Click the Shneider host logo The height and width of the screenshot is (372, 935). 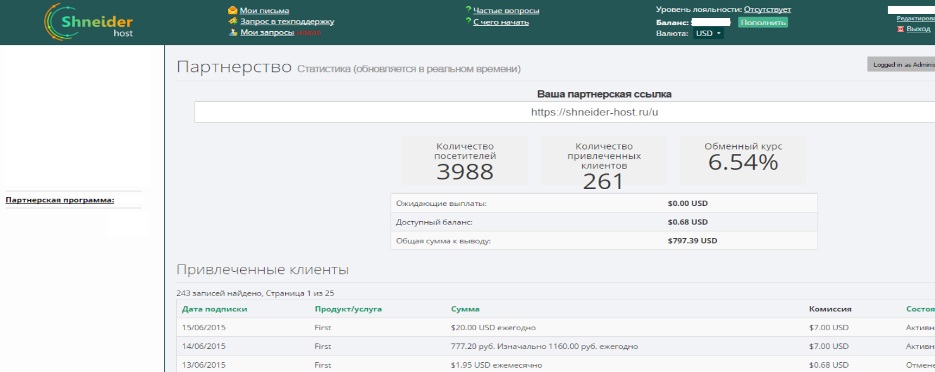pyautogui.click(x=88, y=22)
